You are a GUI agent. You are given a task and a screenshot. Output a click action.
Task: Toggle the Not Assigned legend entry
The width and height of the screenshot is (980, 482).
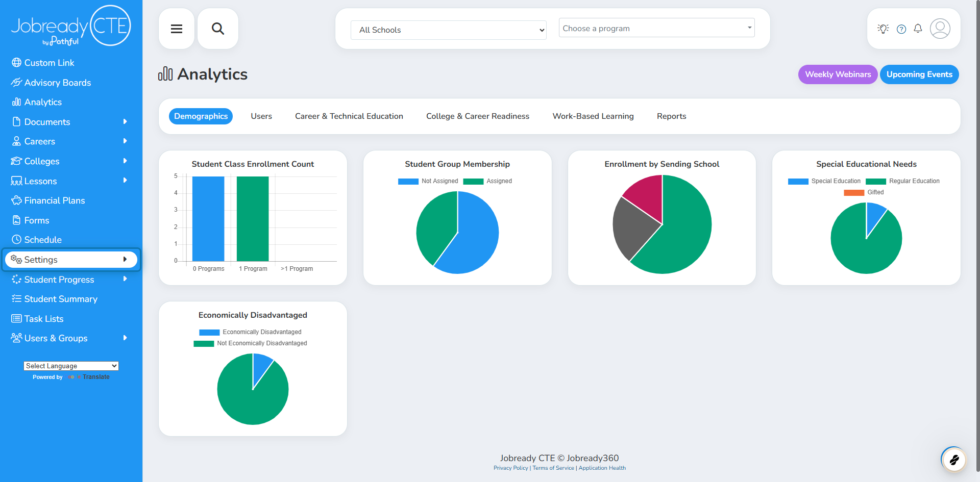coord(428,181)
